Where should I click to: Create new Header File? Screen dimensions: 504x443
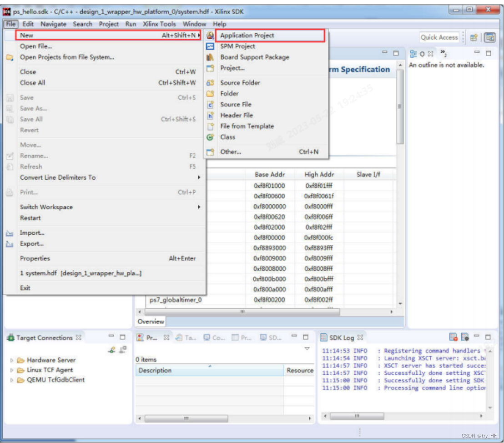237,116
